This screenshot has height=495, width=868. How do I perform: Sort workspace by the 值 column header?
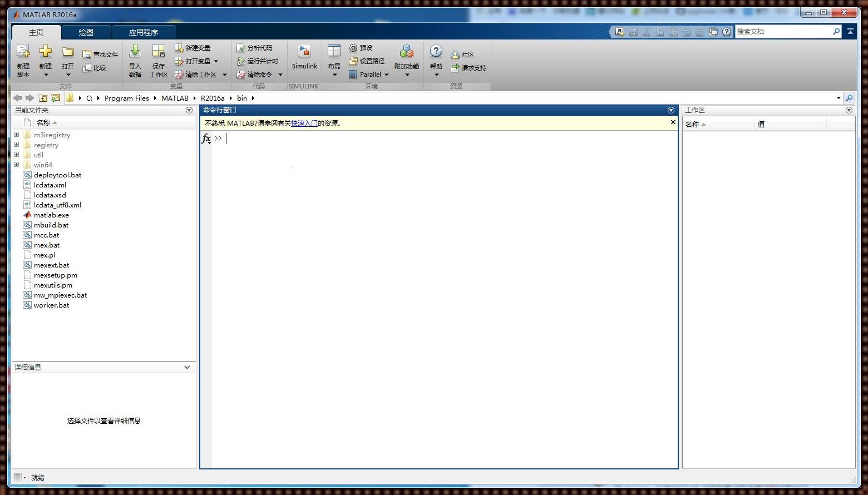pyautogui.click(x=790, y=124)
